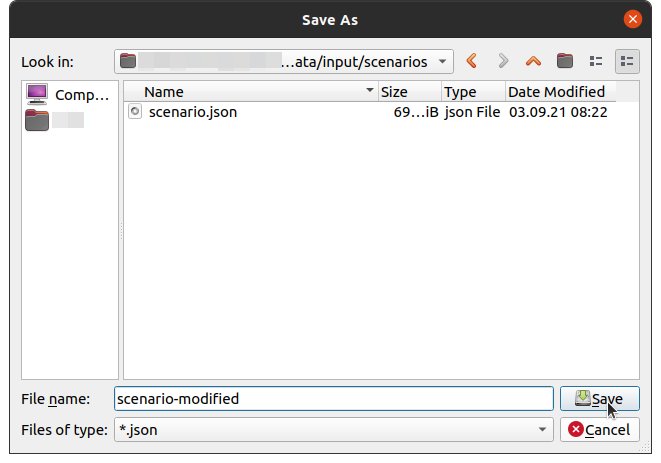Expand the Look in path dropdown

click(442, 62)
